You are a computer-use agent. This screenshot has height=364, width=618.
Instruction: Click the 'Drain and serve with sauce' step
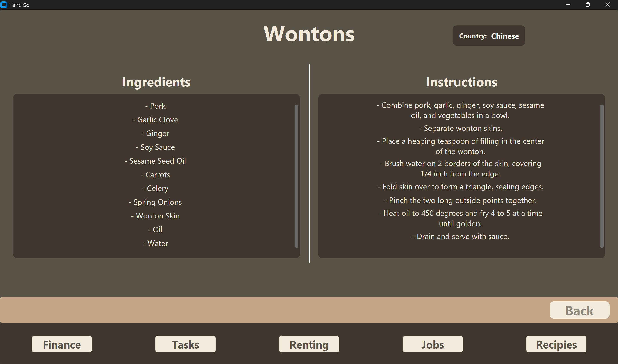460,237
